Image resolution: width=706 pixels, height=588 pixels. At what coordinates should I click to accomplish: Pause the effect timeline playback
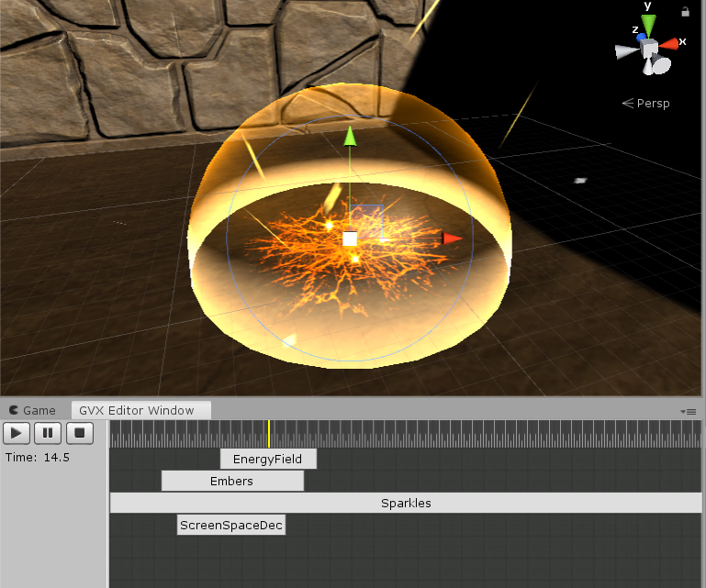click(48, 432)
